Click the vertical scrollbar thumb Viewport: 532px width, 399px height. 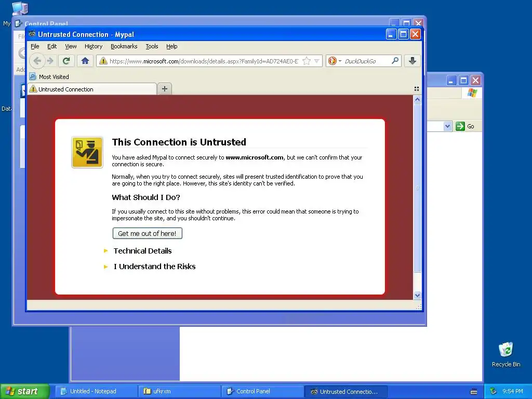(x=417, y=188)
